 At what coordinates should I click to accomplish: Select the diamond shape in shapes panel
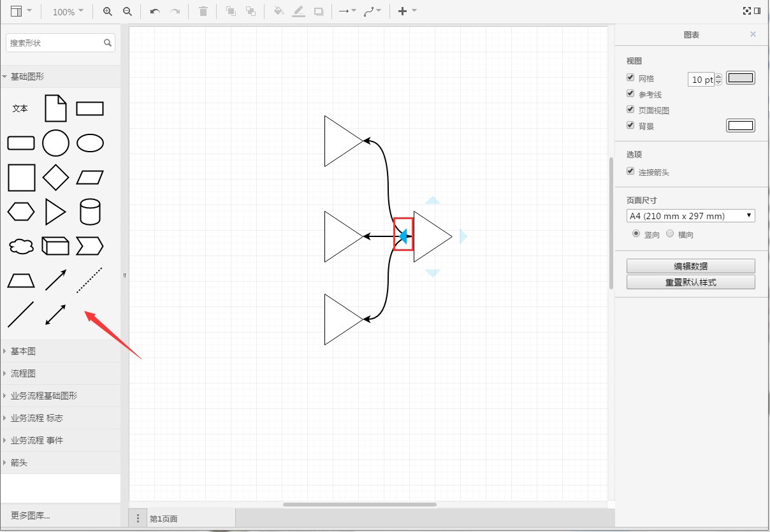pyautogui.click(x=55, y=177)
